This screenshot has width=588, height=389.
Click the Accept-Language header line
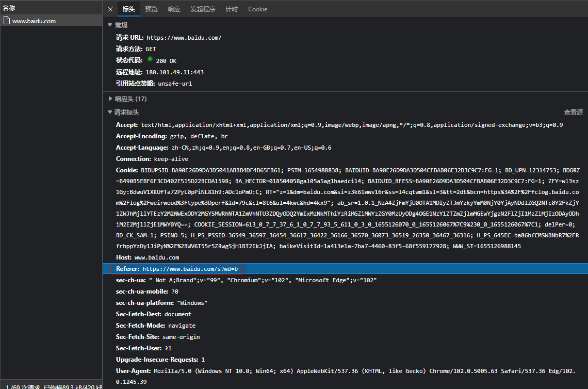click(x=223, y=148)
